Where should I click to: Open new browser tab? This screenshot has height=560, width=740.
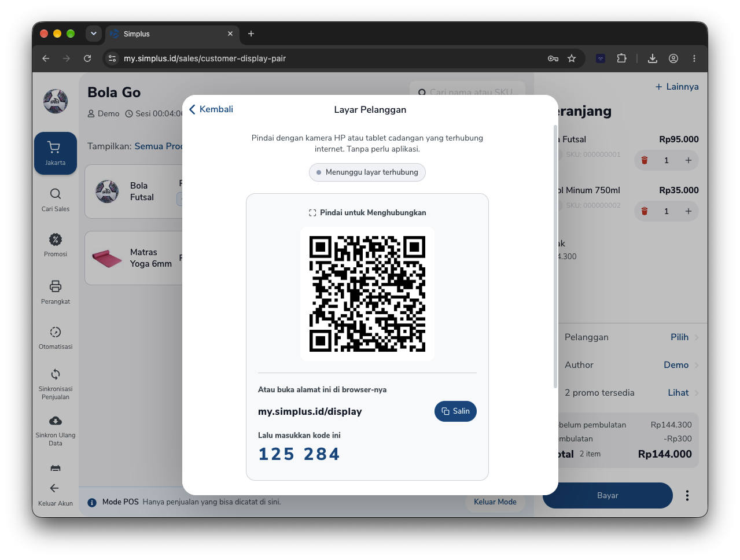click(251, 34)
